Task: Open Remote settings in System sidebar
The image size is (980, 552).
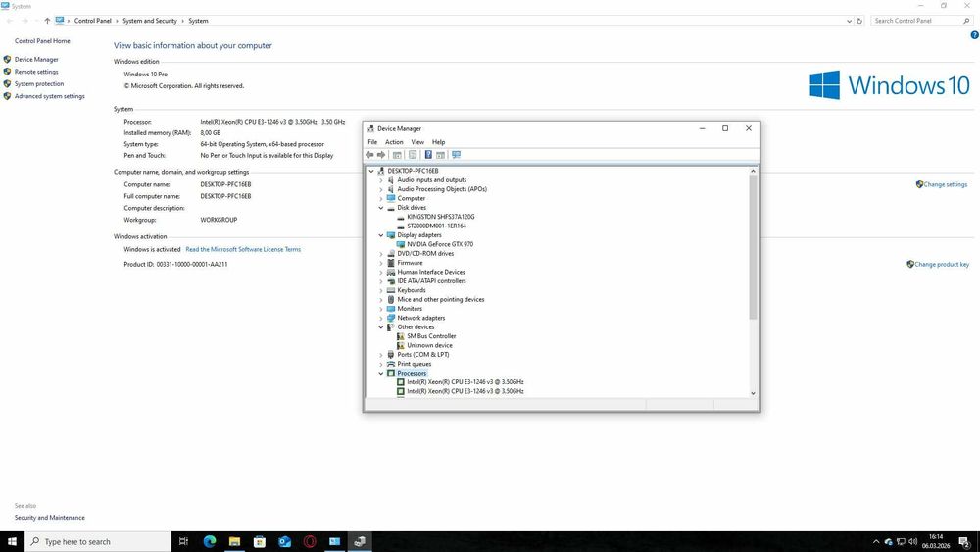Action: pyautogui.click(x=36, y=72)
